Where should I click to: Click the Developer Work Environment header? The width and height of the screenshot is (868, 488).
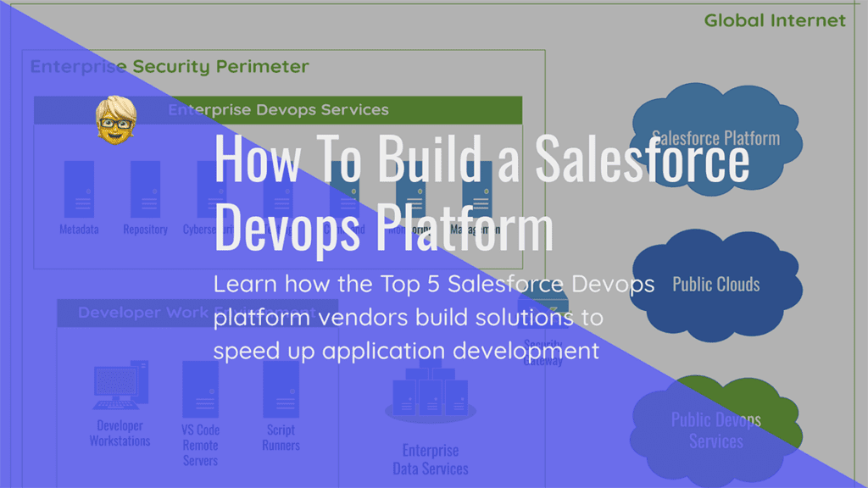tap(198, 313)
